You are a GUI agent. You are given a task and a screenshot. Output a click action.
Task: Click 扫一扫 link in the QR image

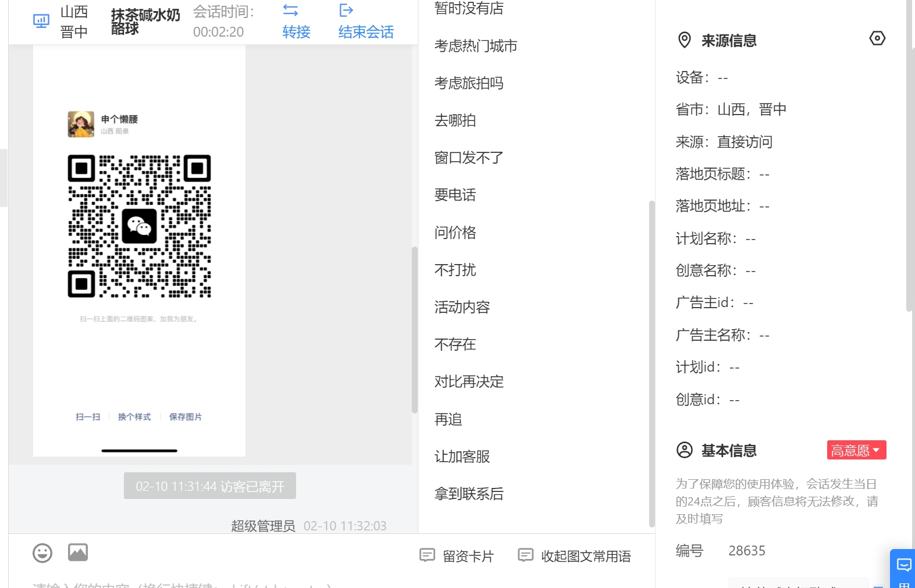pyautogui.click(x=88, y=417)
